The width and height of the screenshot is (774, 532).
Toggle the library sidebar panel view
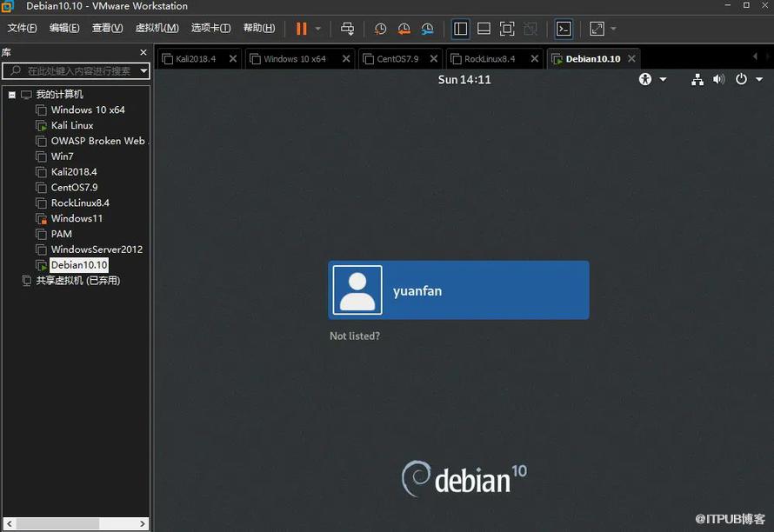tap(461, 29)
